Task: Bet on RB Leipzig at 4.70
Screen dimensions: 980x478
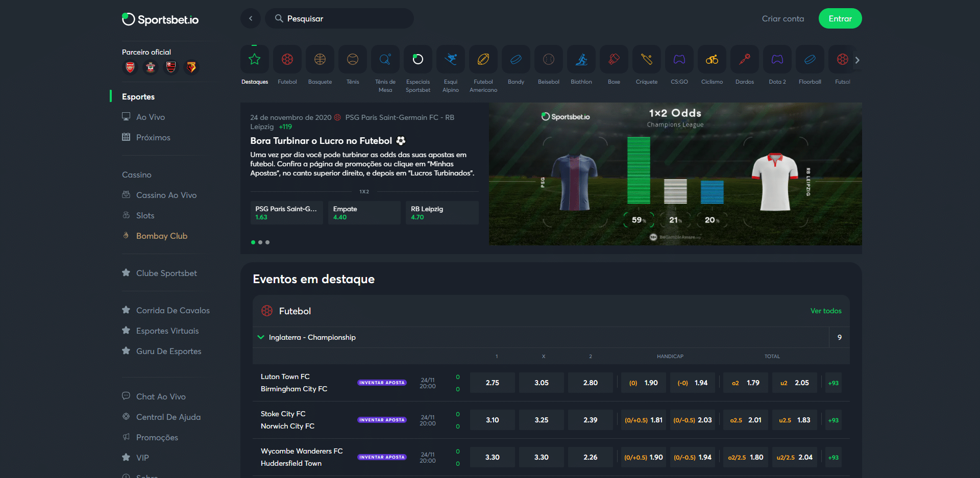Action: coord(442,213)
